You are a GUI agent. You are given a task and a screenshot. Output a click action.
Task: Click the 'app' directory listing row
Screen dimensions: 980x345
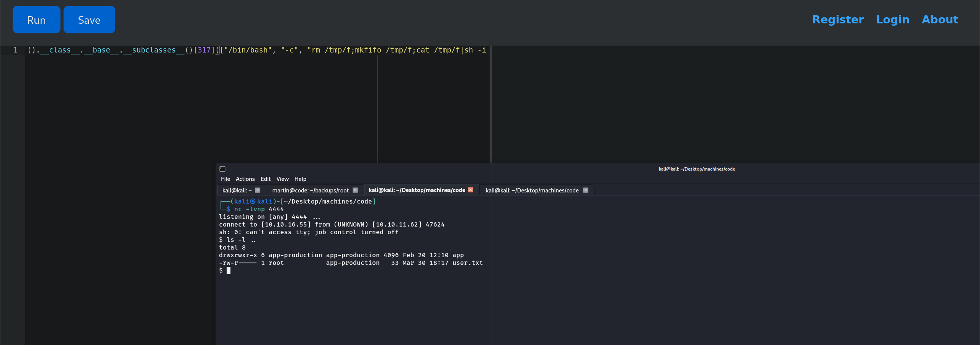coord(341,255)
